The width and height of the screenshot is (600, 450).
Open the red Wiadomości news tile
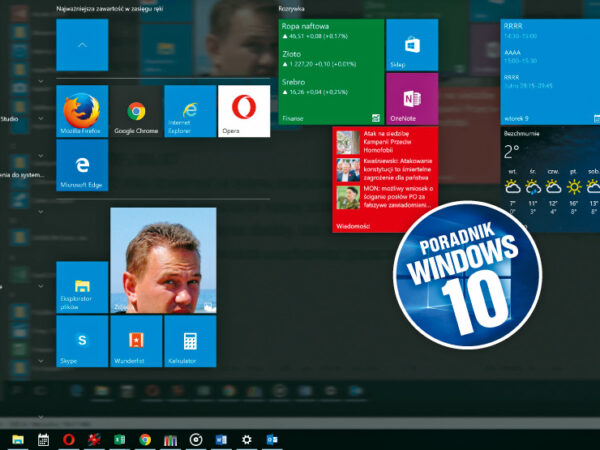tap(385, 180)
